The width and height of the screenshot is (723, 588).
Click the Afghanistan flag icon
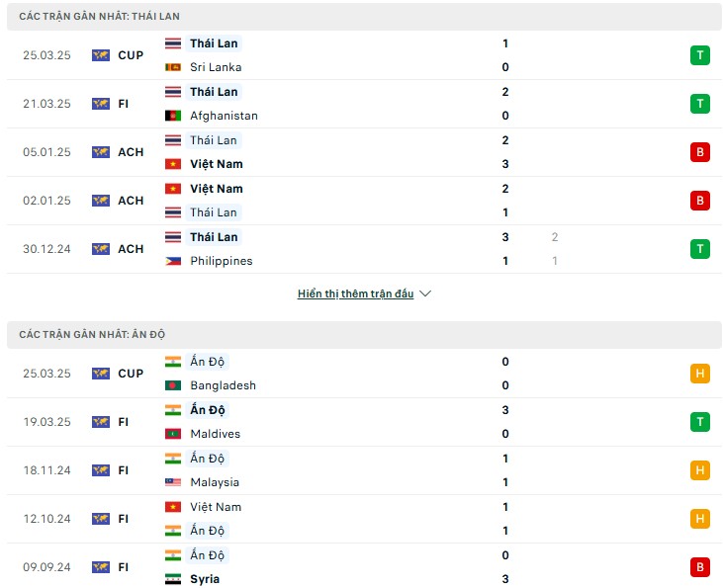click(x=173, y=116)
